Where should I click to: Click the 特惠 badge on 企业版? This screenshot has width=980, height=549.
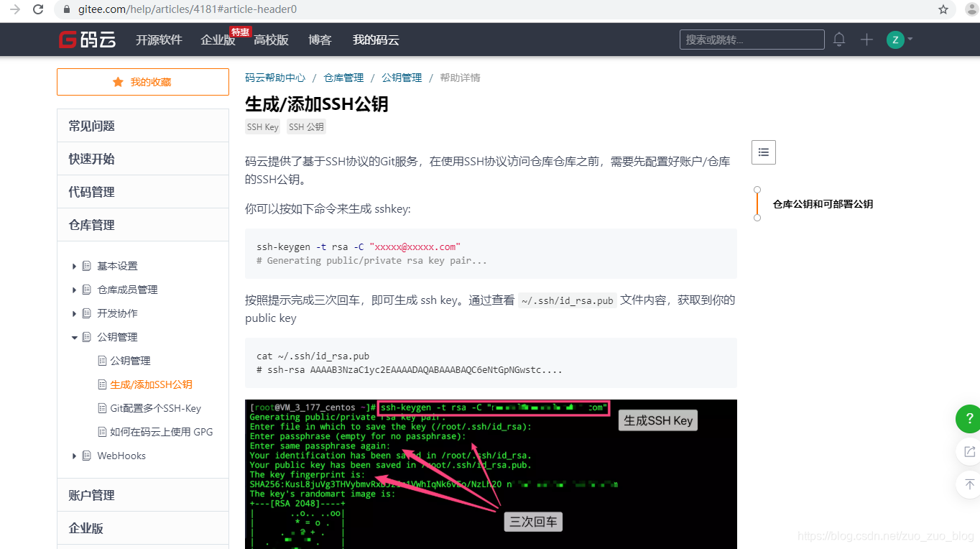(240, 32)
